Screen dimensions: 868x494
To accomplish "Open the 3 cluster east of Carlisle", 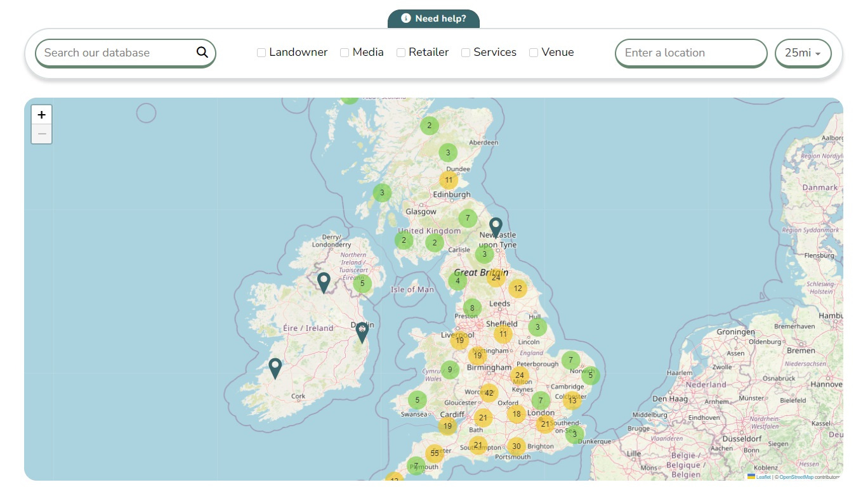I will (x=484, y=254).
